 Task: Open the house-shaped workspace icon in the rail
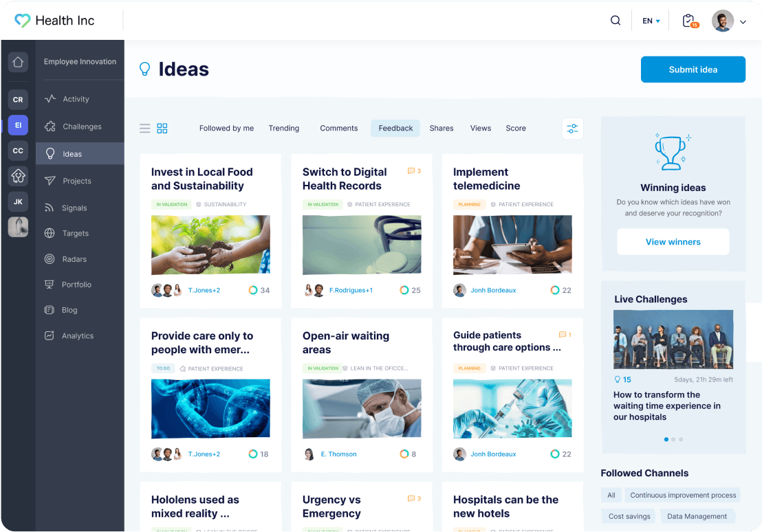pos(18,176)
